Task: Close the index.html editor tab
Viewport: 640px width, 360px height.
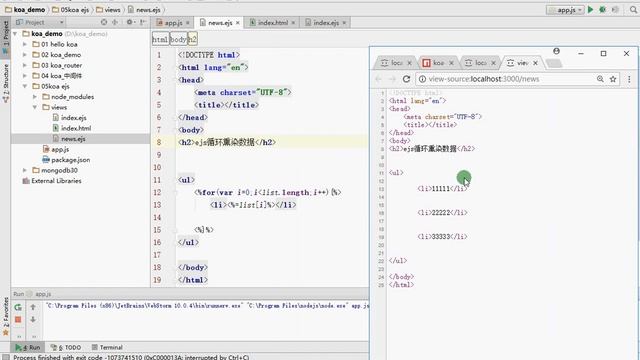Action: click(293, 23)
